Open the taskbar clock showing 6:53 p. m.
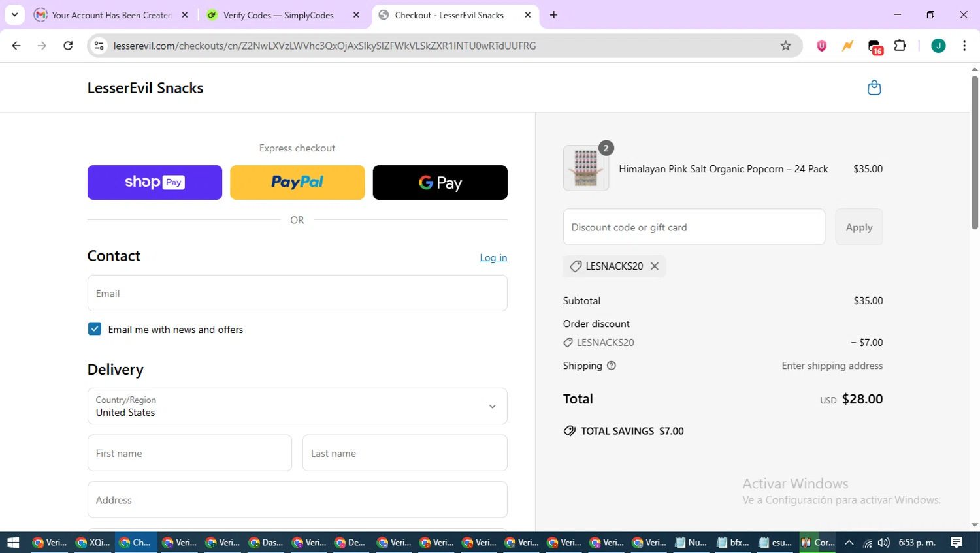 pyautogui.click(x=917, y=543)
